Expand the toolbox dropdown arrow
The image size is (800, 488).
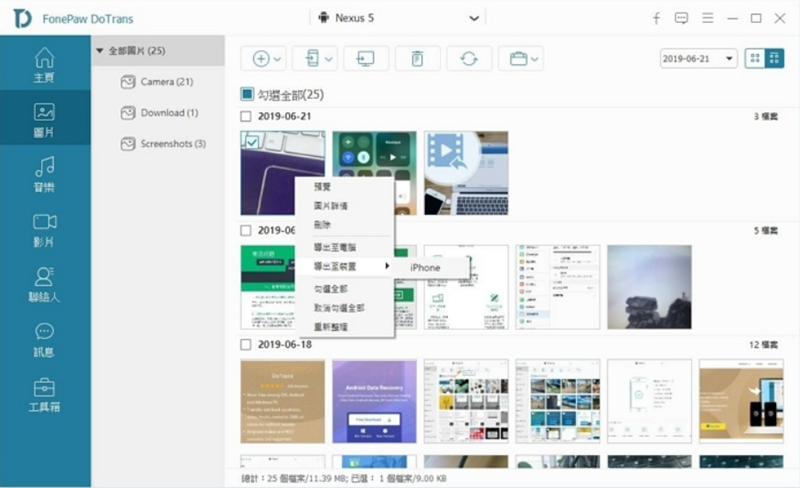point(534,59)
